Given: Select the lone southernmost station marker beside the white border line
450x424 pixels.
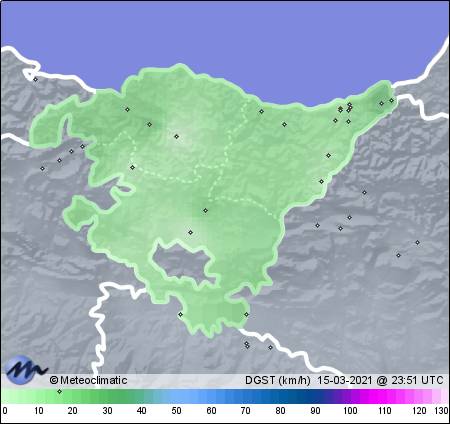Looking at the screenshot, I should coord(270,347).
